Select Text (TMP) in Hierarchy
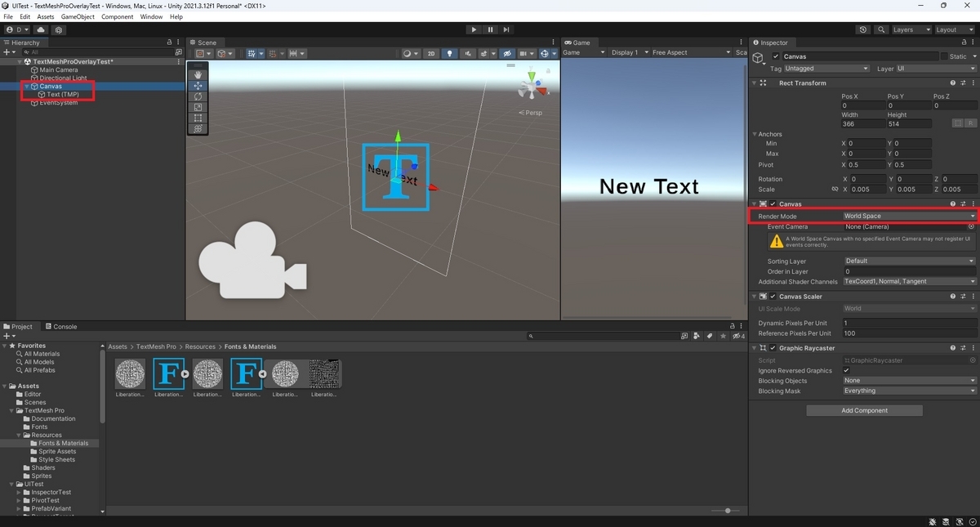The height and width of the screenshot is (527, 980). [x=62, y=95]
